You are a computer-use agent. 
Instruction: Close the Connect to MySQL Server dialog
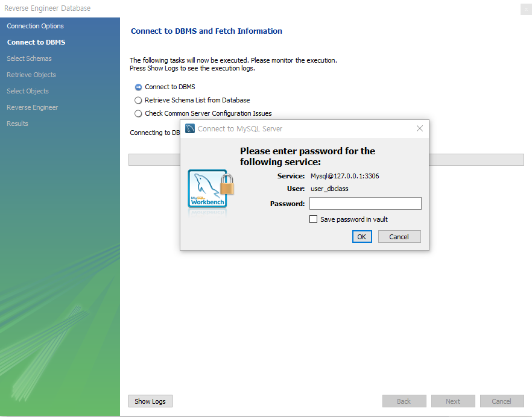point(420,128)
